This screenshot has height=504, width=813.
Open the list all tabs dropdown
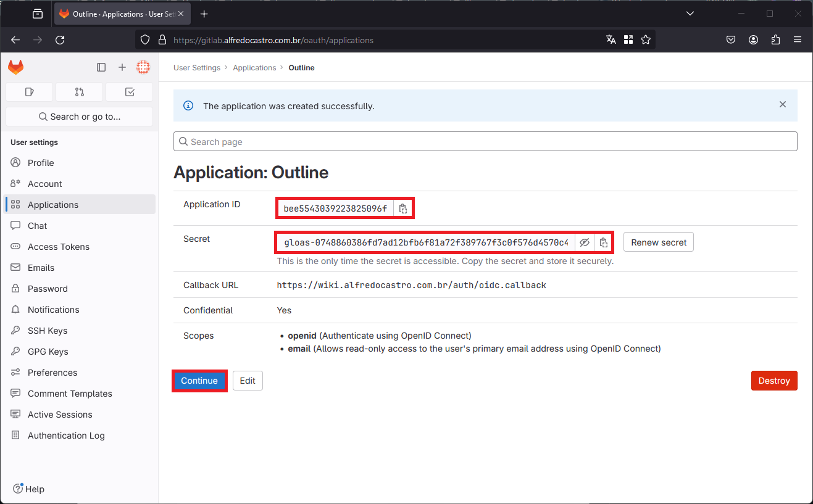click(x=690, y=14)
